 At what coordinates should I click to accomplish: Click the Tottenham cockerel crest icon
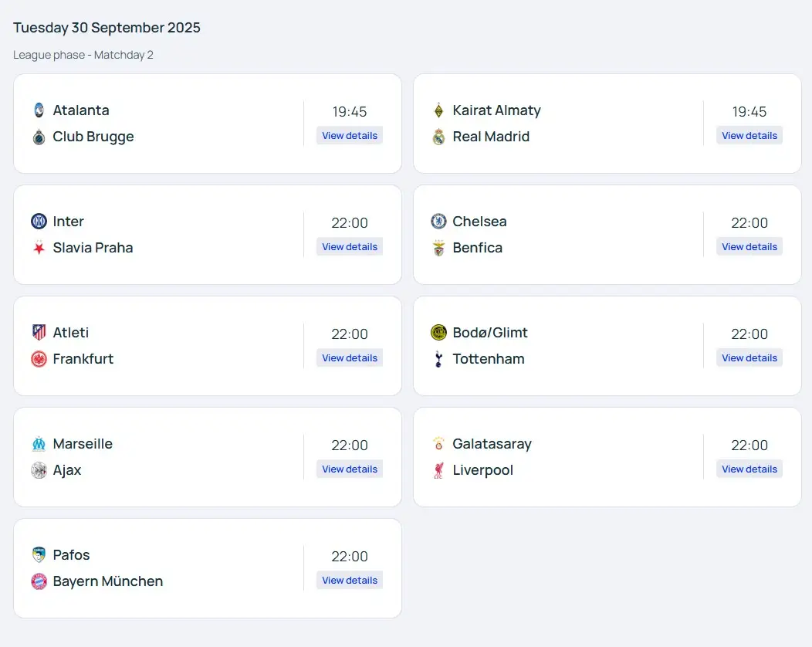pos(439,359)
